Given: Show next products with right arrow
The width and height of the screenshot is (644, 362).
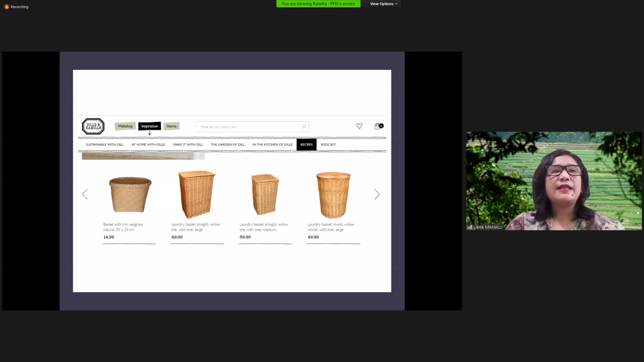Looking at the screenshot, I should (x=377, y=195).
